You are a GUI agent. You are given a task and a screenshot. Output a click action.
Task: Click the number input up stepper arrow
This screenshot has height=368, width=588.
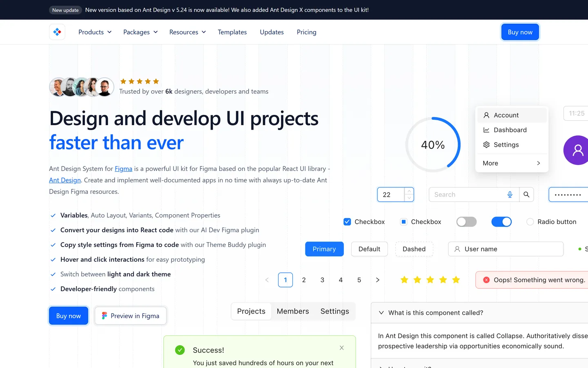pyautogui.click(x=409, y=191)
